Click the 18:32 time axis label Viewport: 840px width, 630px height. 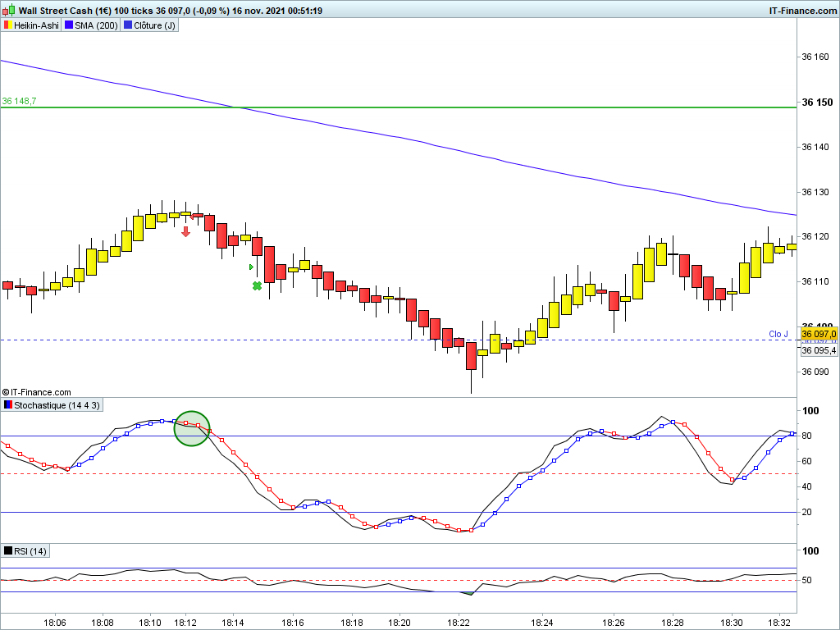pos(778,623)
